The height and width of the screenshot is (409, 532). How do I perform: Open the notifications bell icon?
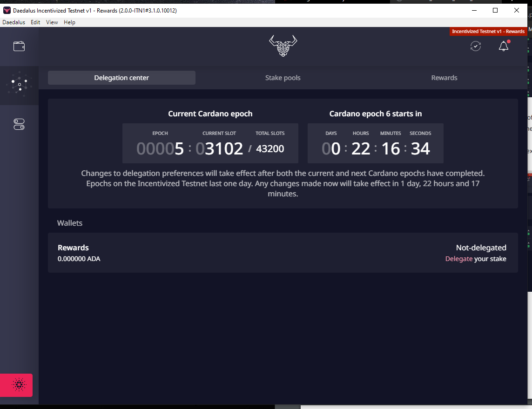point(504,46)
